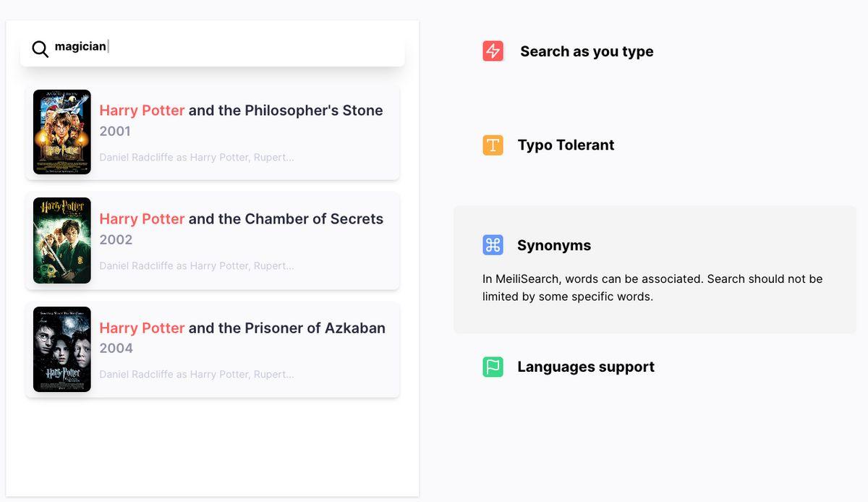Expand the Languages support section
868x502 pixels.
coord(586,367)
